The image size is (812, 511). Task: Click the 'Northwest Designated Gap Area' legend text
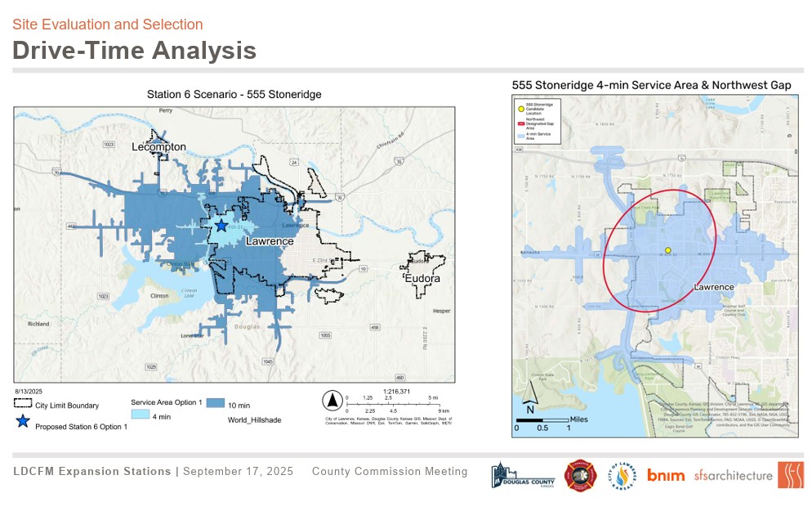coord(540,123)
